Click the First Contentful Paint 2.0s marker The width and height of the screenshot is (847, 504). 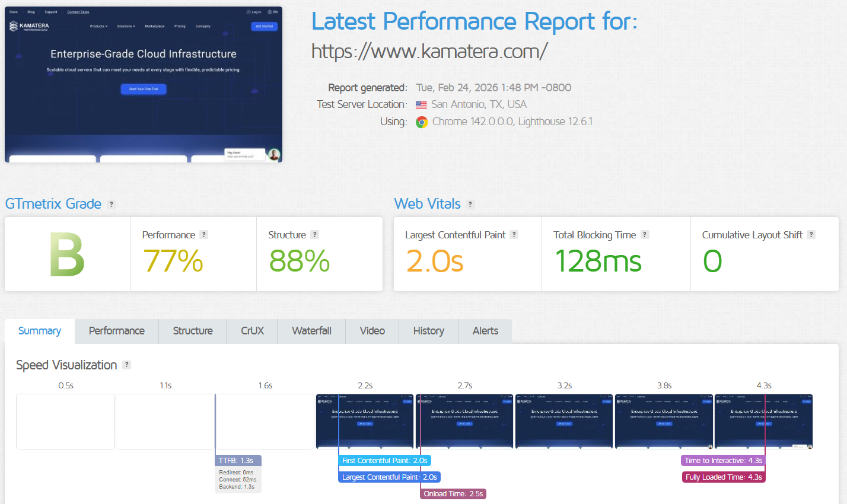(384, 461)
